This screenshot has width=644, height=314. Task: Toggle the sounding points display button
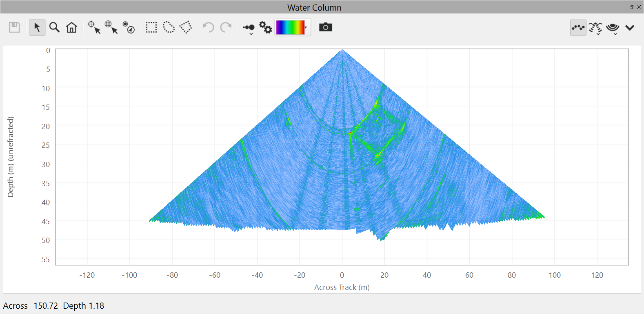(x=578, y=27)
